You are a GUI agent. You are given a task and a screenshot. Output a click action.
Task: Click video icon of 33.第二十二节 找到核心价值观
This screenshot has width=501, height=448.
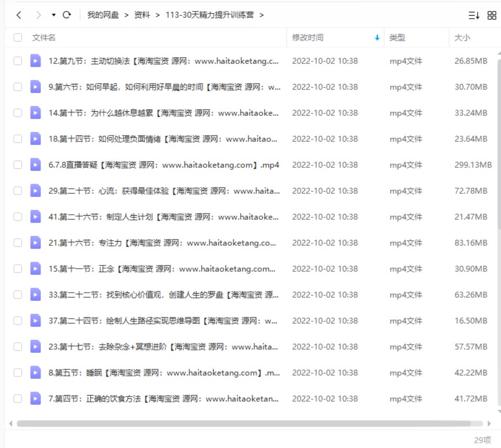click(35, 295)
